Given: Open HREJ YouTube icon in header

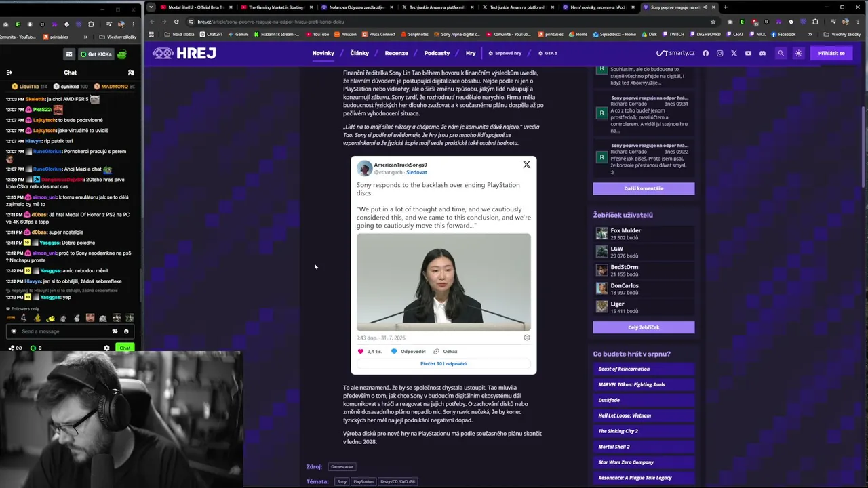Looking at the screenshot, I should click(x=748, y=53).
